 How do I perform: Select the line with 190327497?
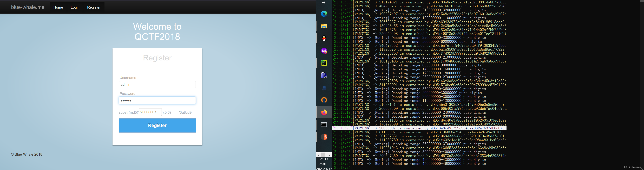pos(419,14)
